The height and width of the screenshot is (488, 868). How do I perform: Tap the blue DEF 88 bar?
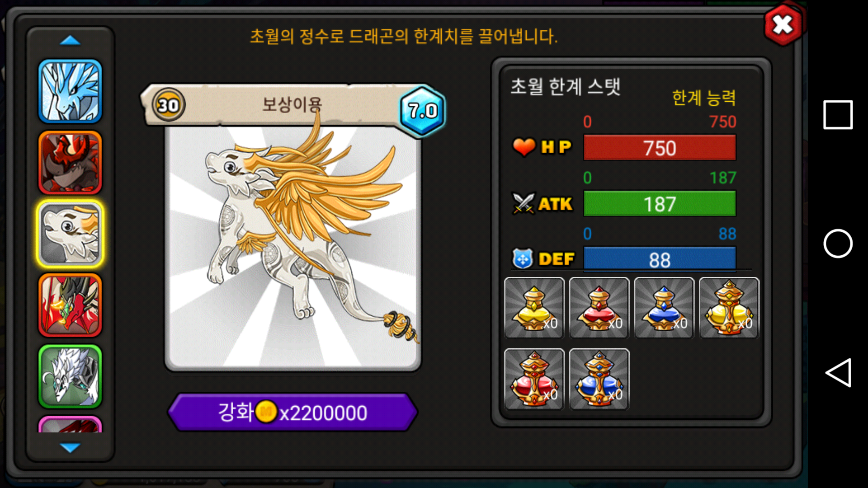tap(660, 259)
